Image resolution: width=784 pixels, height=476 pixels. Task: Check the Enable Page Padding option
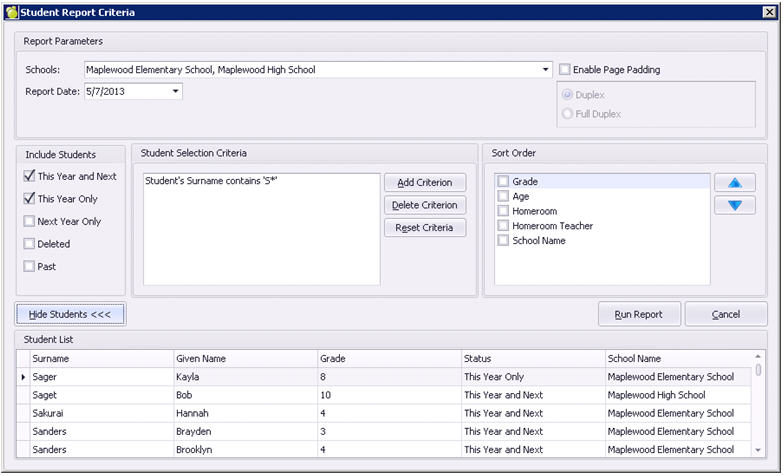point(565,70)
